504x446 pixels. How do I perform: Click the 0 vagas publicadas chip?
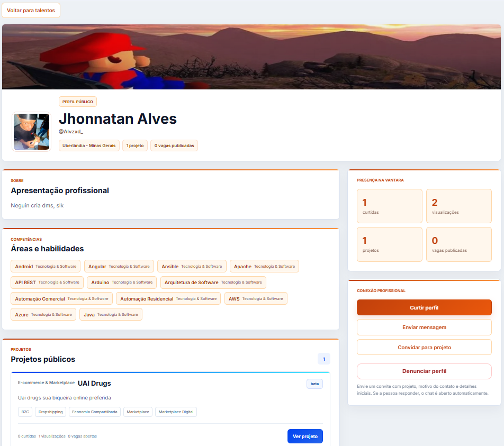(174, 145)
